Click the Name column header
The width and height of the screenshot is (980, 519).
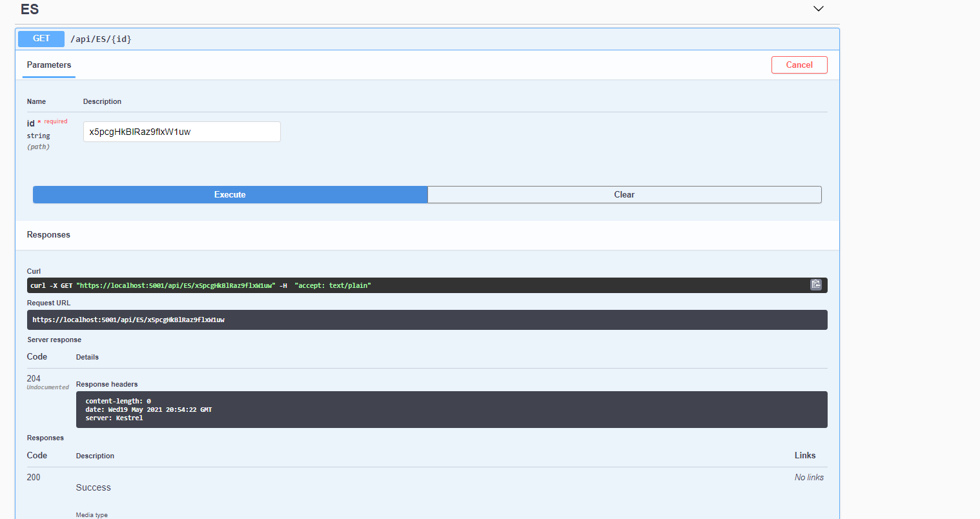36,102
